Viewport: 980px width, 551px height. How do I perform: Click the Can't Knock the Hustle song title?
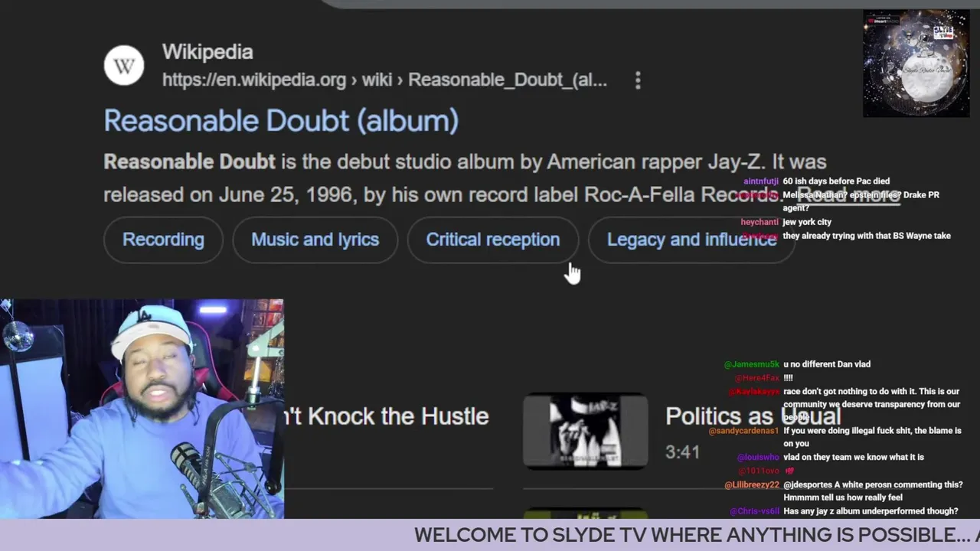(386, 416)
